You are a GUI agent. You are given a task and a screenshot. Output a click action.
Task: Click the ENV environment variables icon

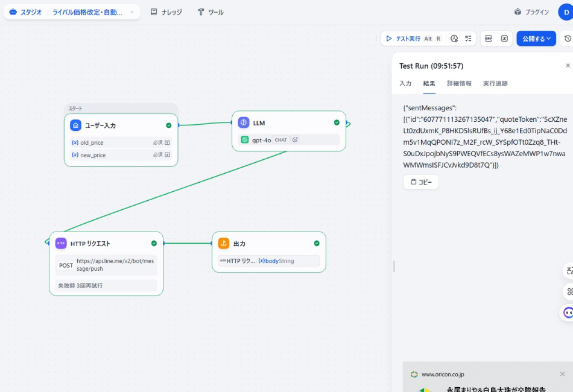[x=489, y=39]
